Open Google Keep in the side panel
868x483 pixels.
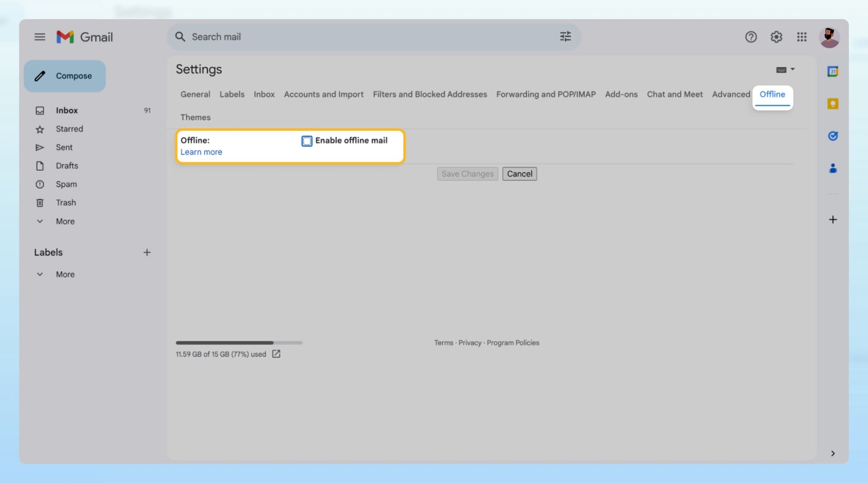click(832, 103)
